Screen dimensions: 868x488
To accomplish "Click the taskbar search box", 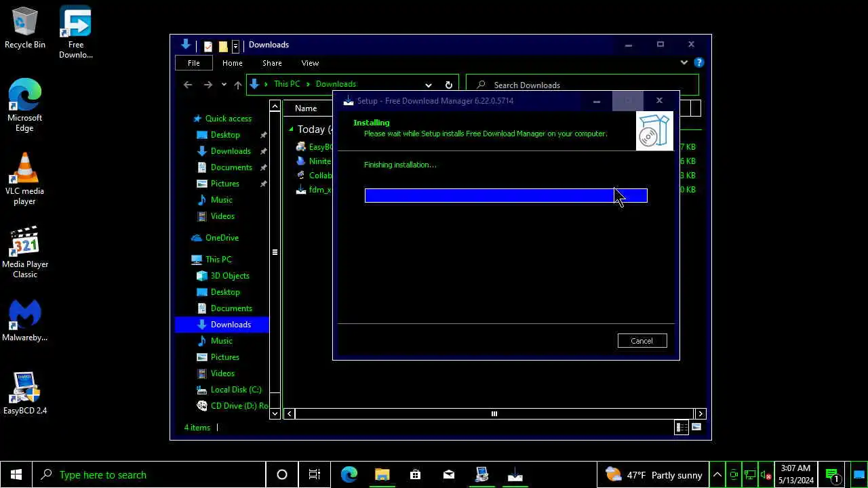I will coord(149,474).
